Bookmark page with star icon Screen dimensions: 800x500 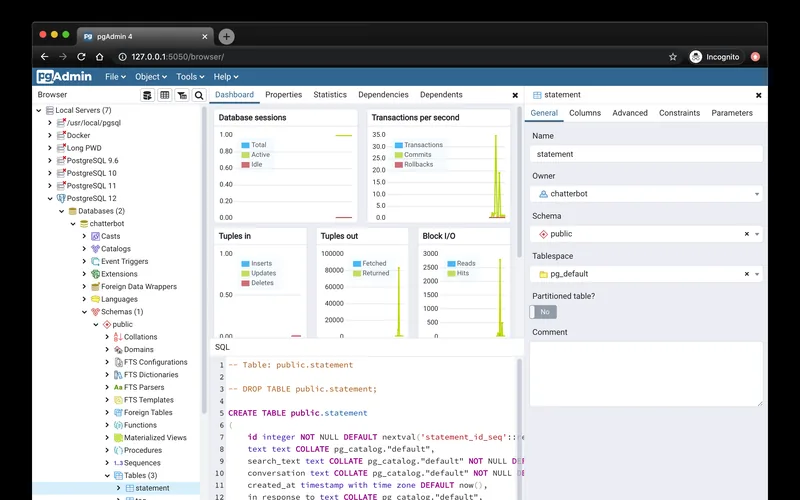(x=673, y=57)
